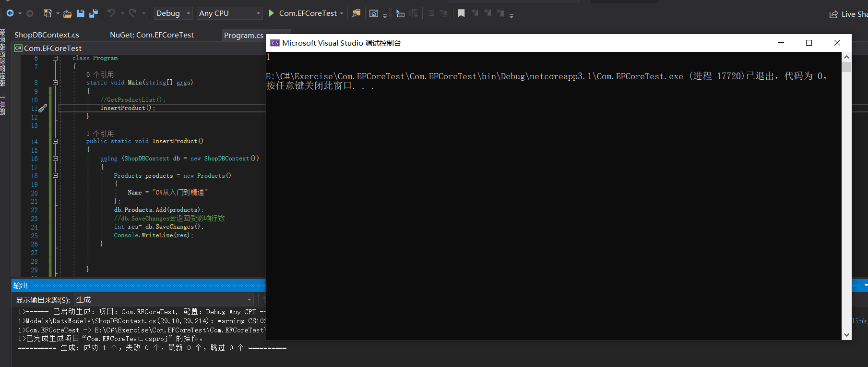Screen dimensions: 868x367
Task: Click the show next statement icon
Action: click(x=400, y=13)
